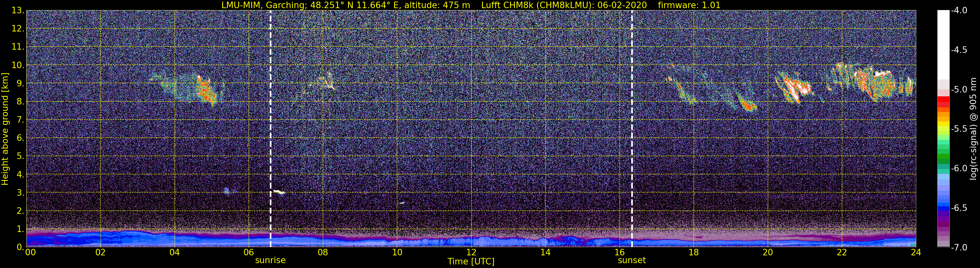Click the time axis tick label '18'

tap(694, 252)
